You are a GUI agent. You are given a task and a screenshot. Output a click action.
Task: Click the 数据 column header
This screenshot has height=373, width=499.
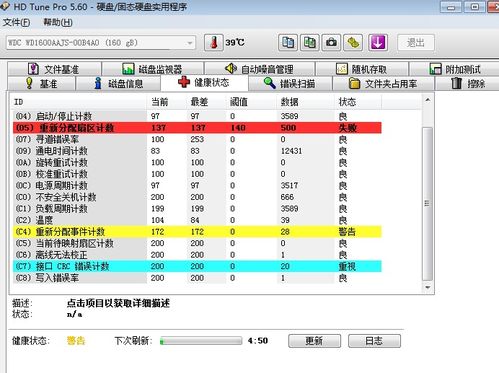tap(306, 102)
